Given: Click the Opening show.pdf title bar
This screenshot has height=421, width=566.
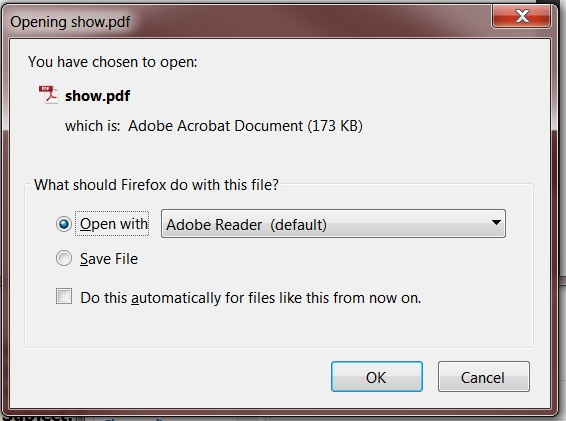Looking at the screenshot, I should tap(253, 22).
